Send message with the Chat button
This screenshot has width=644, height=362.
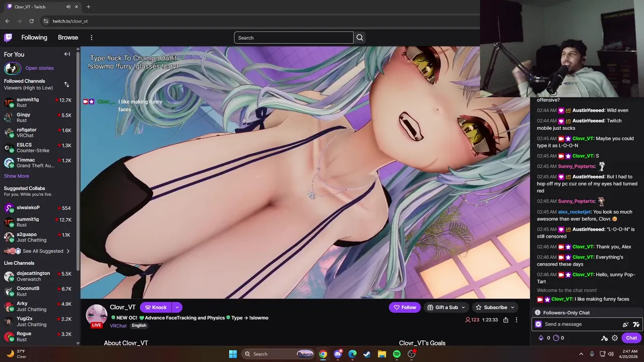(x=631, y=338)
